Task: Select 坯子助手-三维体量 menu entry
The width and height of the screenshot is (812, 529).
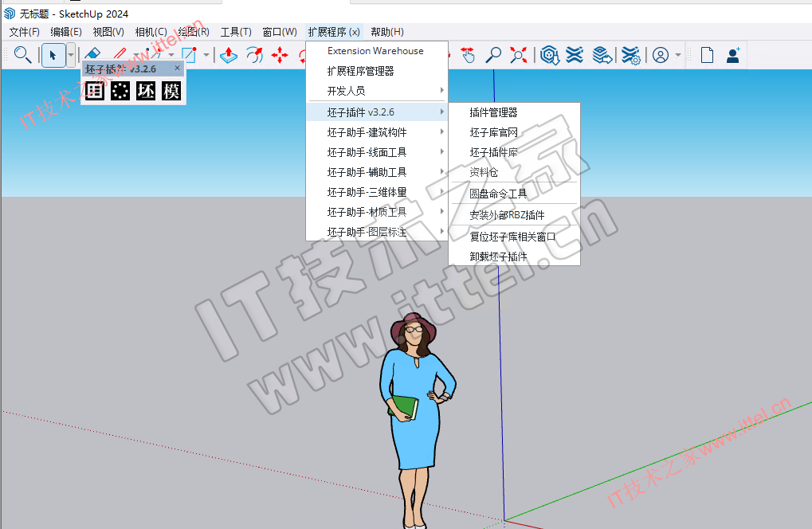Action: [376, 192]
